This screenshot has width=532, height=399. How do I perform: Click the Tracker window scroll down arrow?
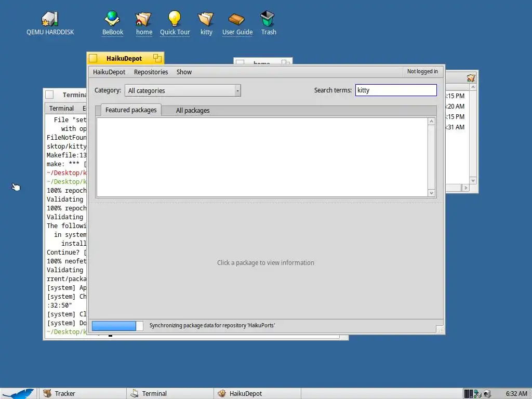click(x=473, y=180)
